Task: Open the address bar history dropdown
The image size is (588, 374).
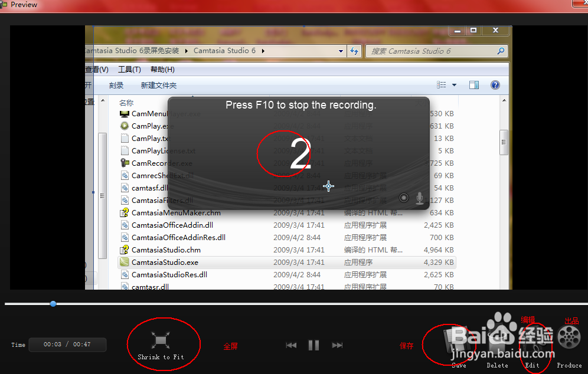Action: [x=341, y=51]
